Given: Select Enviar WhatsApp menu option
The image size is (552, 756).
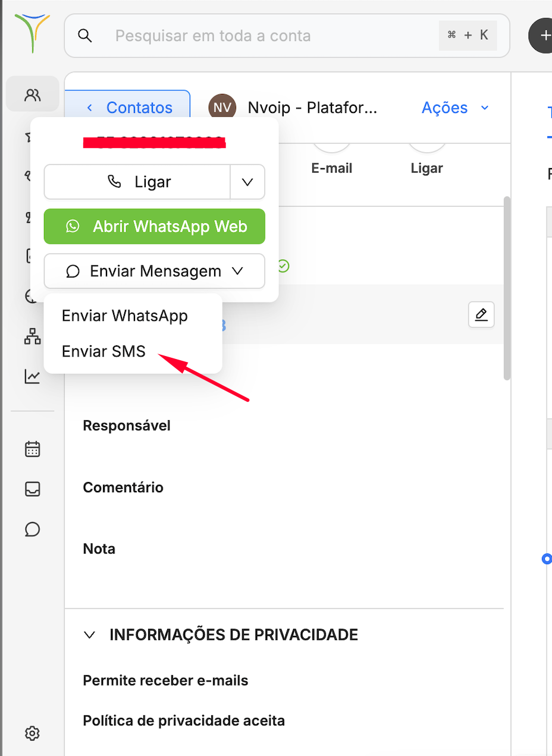Looking at the screenshot, I should click(x=125, y=316).
